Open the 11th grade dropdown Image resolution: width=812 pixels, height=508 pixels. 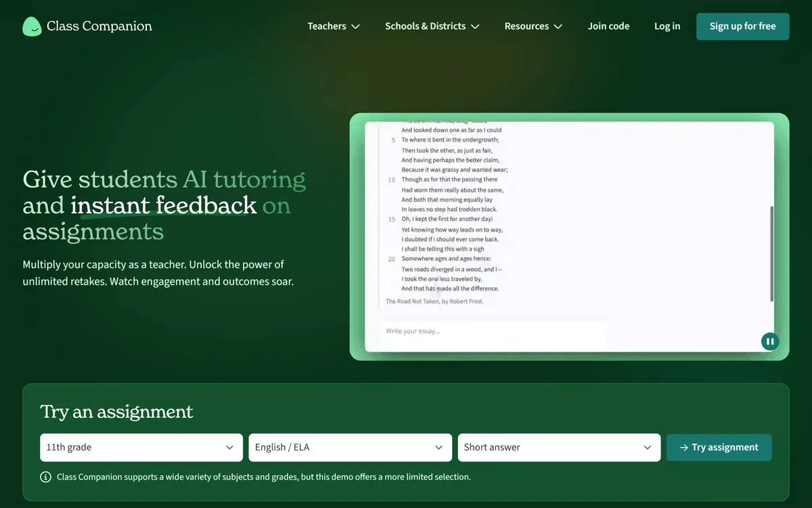(x=141, y=448)
